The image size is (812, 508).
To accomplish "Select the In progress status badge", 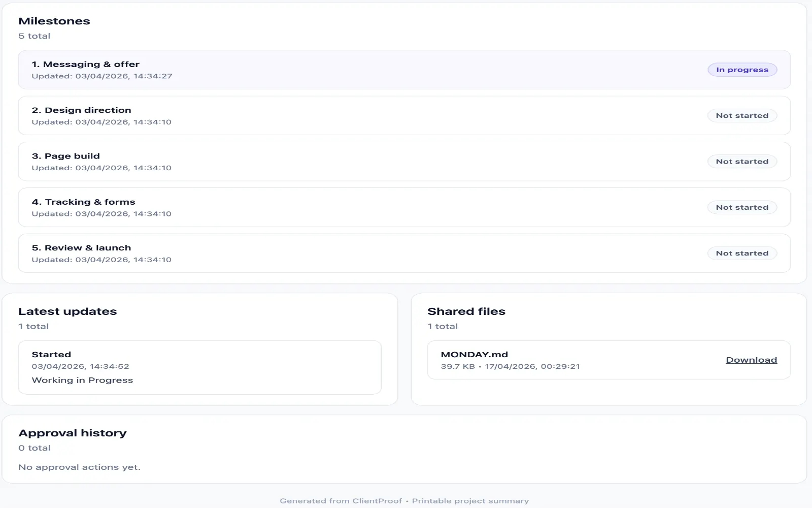I will pos(742,70).
